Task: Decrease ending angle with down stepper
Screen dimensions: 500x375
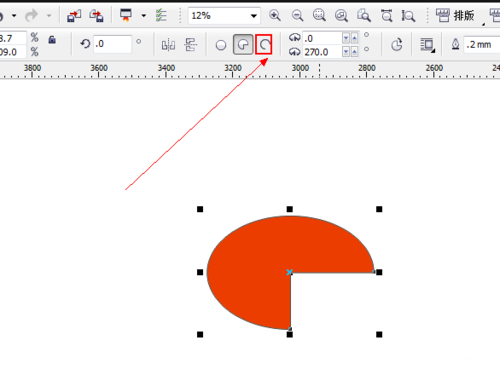Action: 346,52
